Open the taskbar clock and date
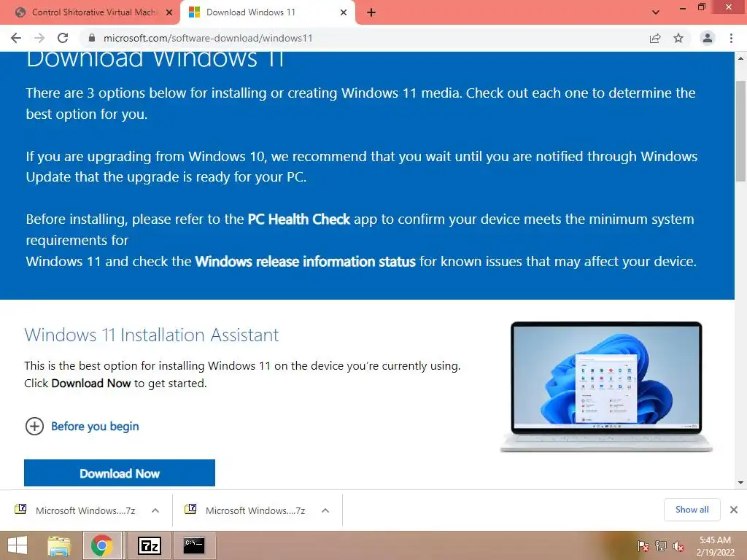Viewport: 747px width, 560px height. (715, 546)
